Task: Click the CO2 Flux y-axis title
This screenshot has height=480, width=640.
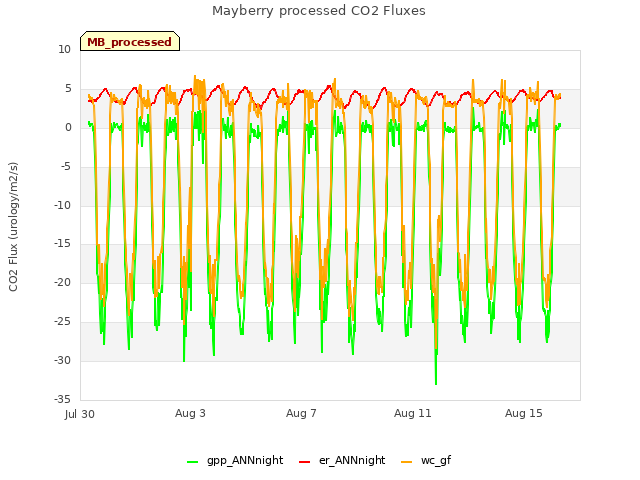Action: coord(13,227)
